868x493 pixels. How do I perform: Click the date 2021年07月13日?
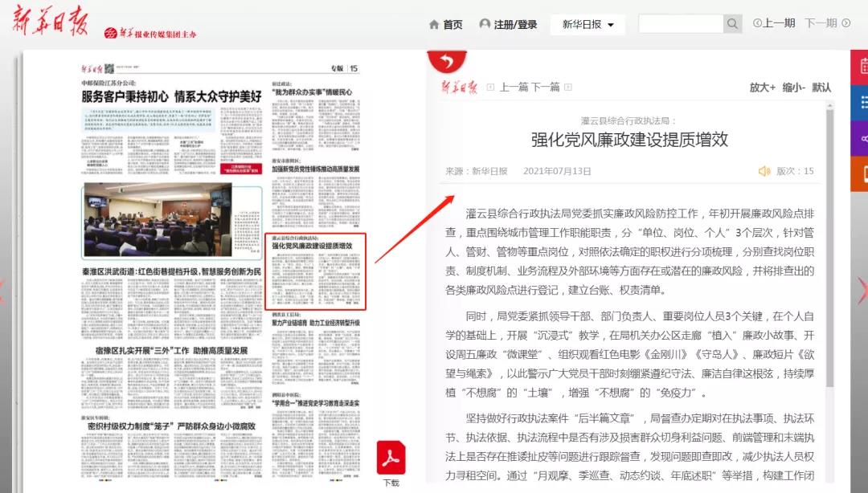click(557, 171)
